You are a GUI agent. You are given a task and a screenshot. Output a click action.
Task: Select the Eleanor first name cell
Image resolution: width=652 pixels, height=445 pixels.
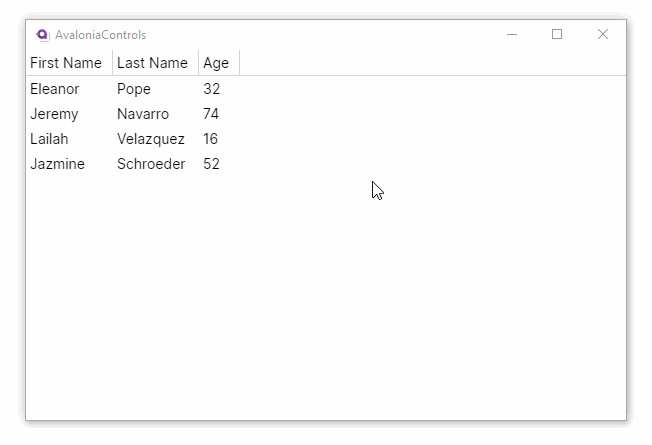[x=54, y=89]
